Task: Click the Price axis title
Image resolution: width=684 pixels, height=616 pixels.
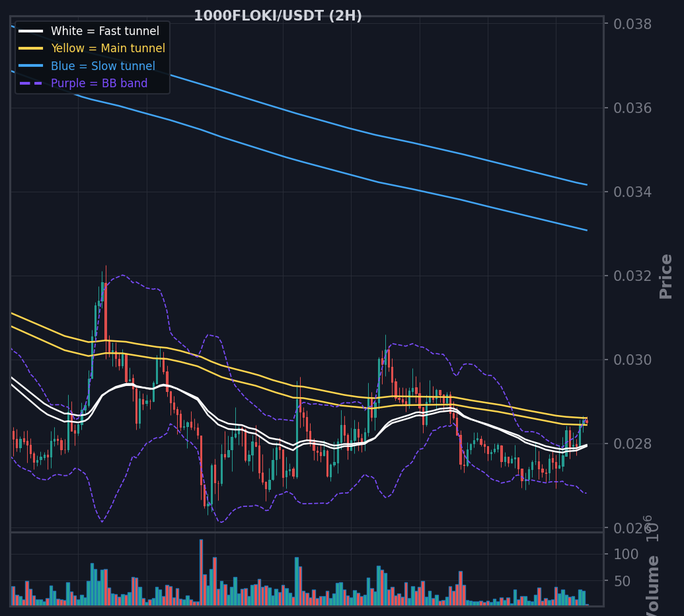Action: click(x=665, y=276)
